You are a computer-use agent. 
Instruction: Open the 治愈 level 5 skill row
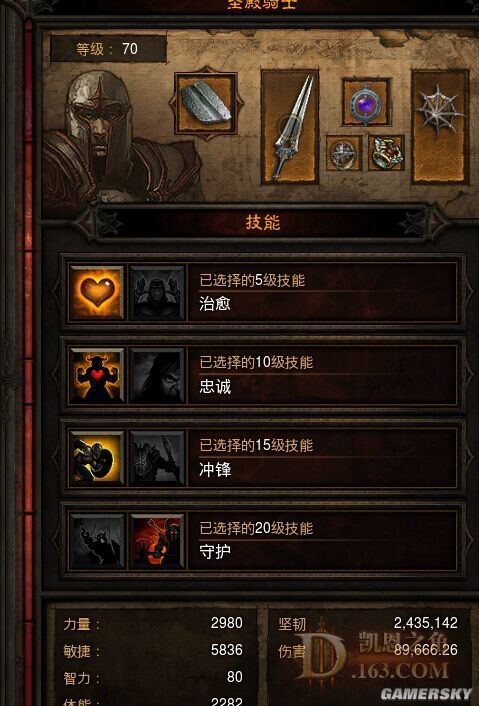point(263,293)
